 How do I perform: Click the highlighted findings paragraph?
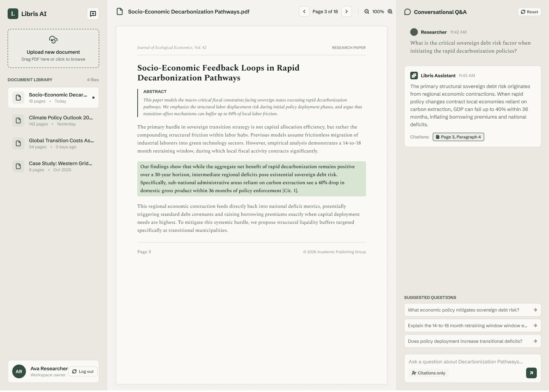tap(252, 179)
